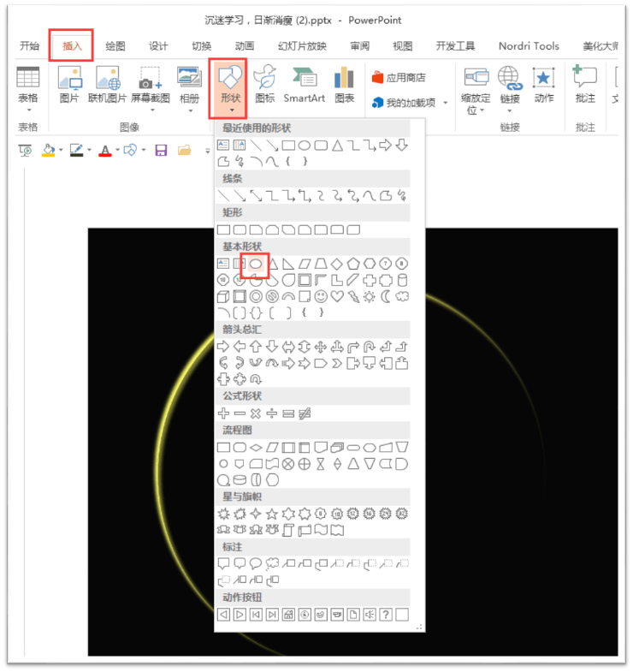Expand the font color dropdown arrow
The width and height of the screenshot is (633, 672).
pyautogui.click(x=117, y=150)
